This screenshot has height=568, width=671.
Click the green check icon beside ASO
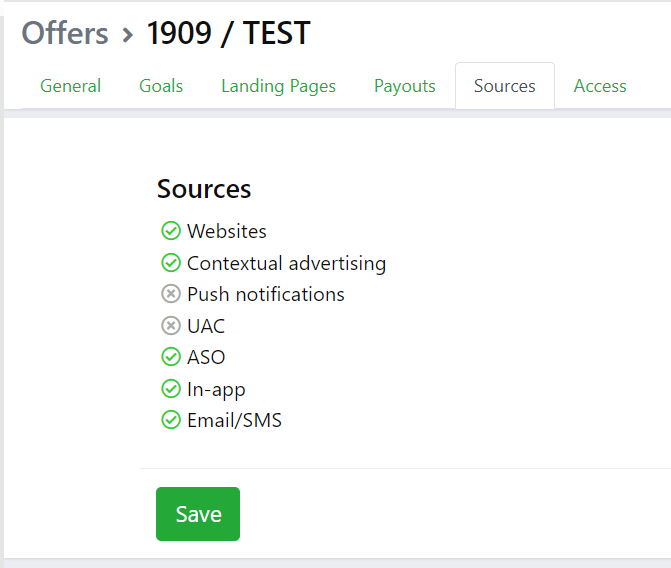coord(170,357)
